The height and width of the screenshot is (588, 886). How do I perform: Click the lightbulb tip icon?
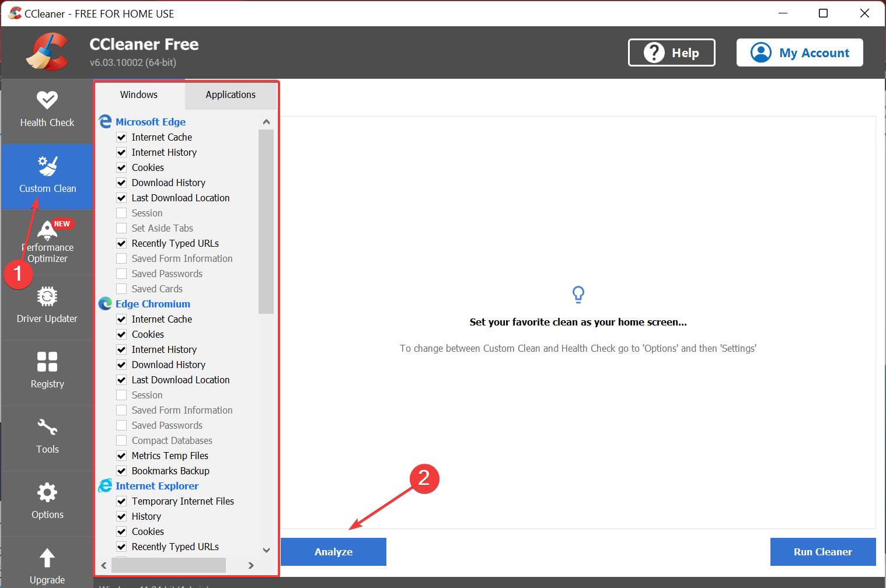point(578,295)
